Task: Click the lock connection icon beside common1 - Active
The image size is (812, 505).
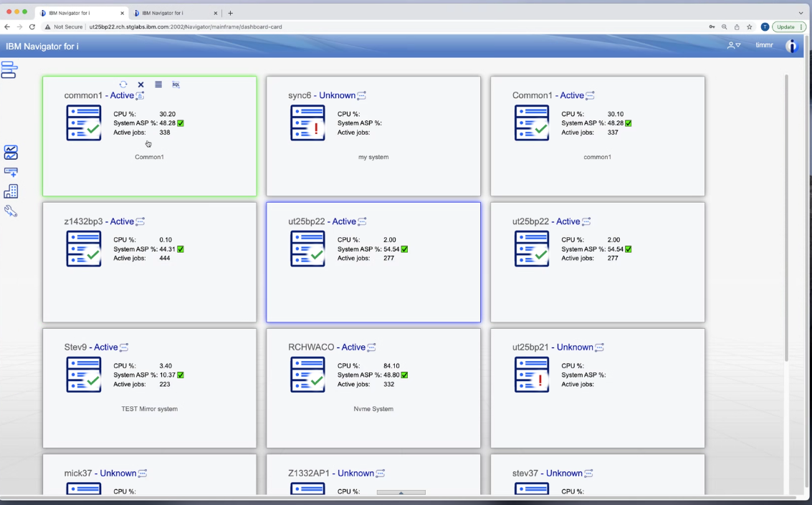Action: click(x=140, y=95)
